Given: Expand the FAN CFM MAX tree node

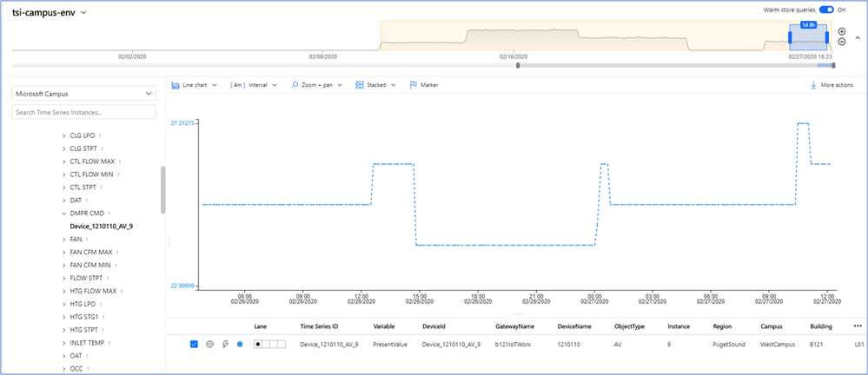Looking at the screenshot, I should click(x=63, y=253).
